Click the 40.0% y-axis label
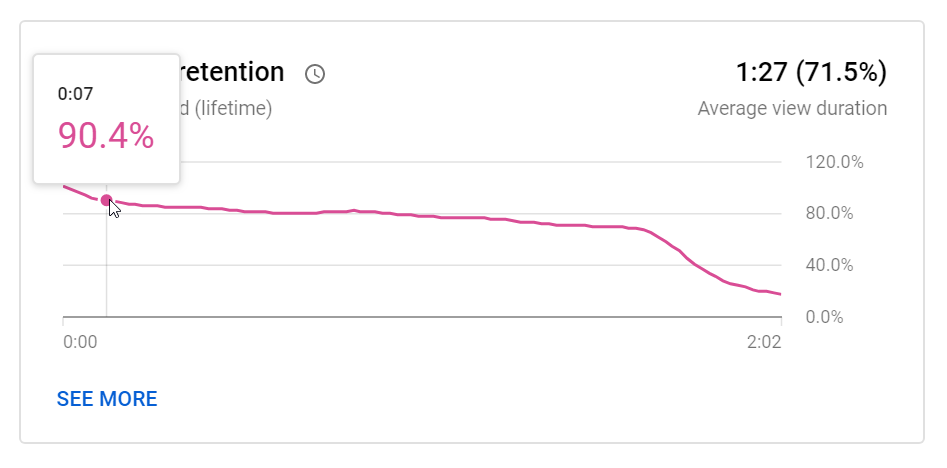 click(829, 265)
